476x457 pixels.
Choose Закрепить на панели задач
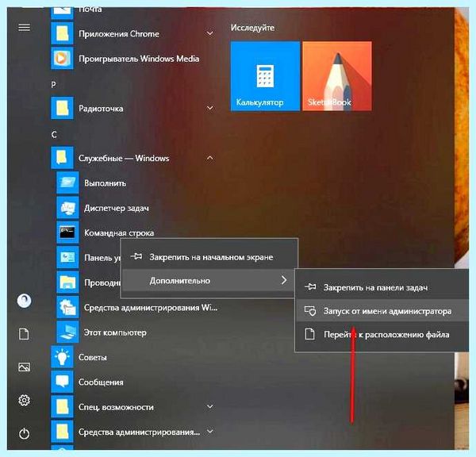tap(382, 287)
